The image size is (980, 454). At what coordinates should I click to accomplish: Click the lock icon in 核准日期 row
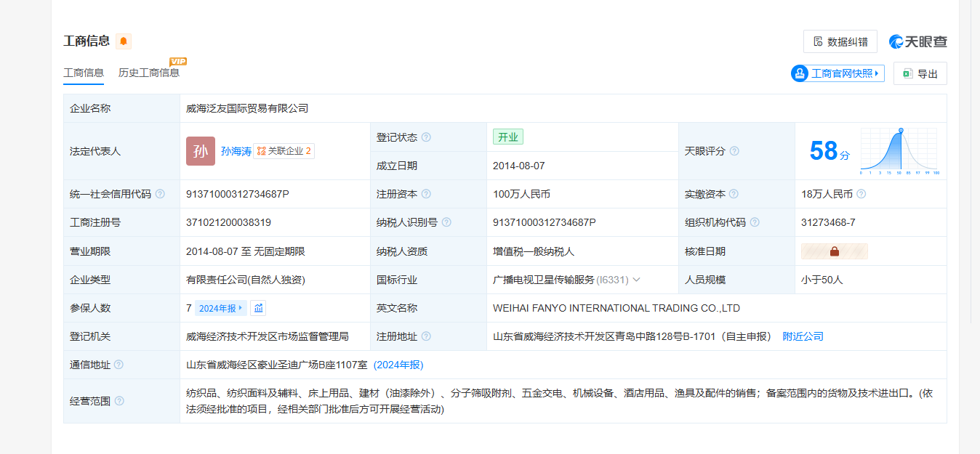[834, 251]
